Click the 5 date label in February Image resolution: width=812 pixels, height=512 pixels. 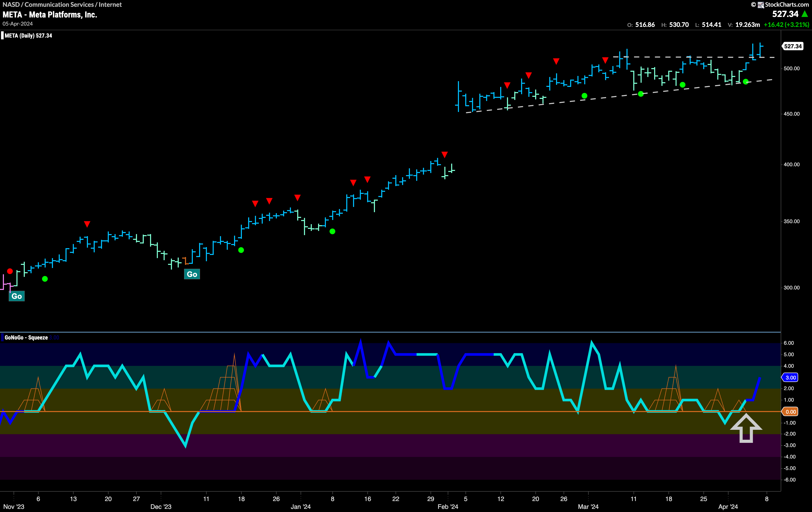point(466,499)
